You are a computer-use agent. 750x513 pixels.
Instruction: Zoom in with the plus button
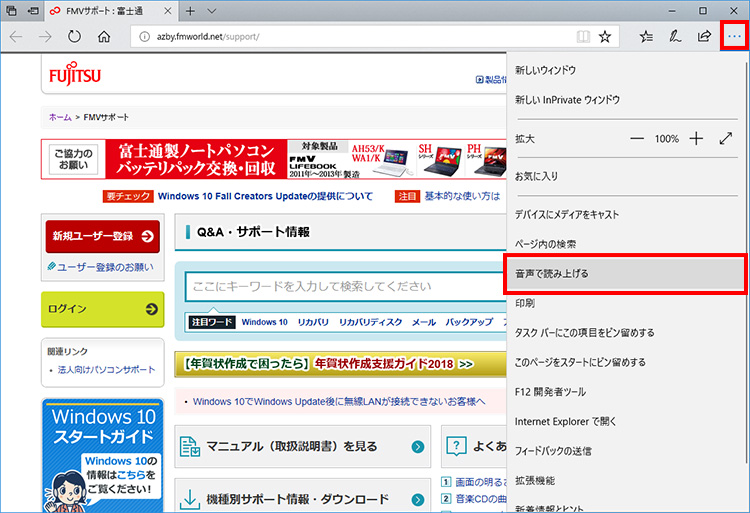pos(697,139)
